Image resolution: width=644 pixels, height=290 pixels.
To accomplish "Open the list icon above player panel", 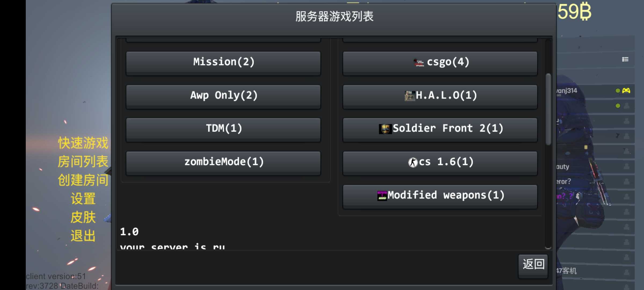I will [x=625, y=59].
